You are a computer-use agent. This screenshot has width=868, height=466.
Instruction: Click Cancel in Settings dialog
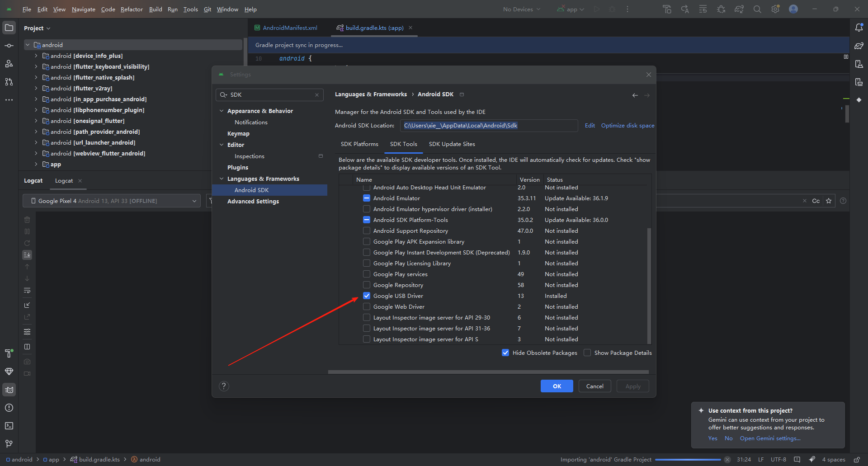pos(595,386)
